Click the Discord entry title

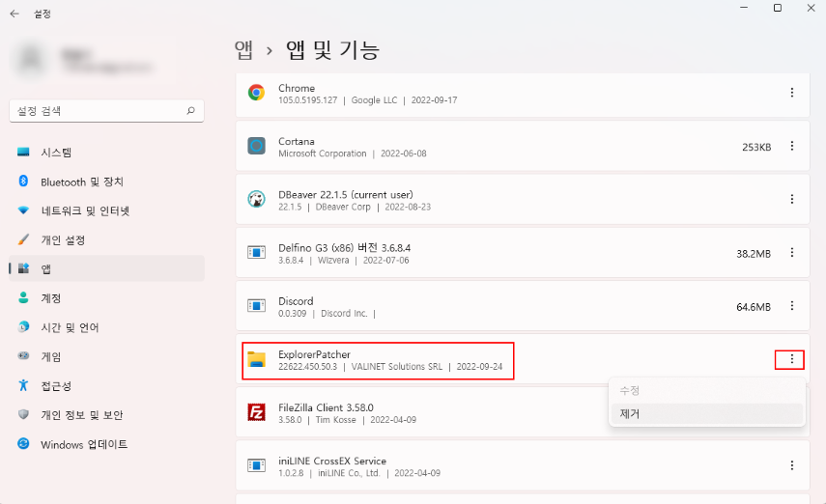coord(296,301)
